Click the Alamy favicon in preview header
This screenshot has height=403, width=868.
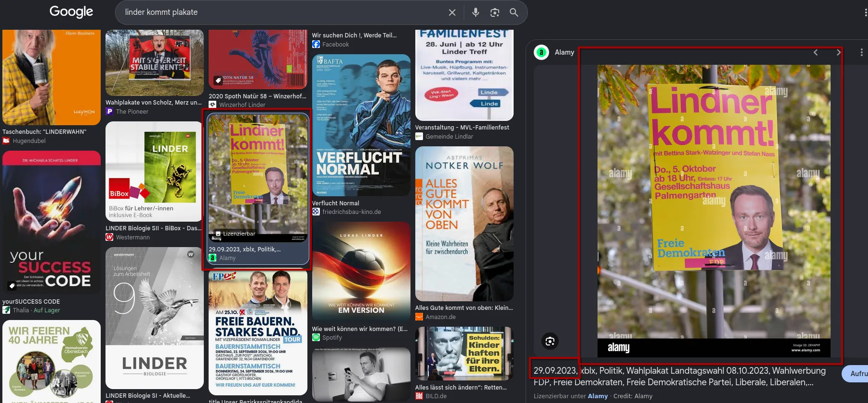[541, 52]
